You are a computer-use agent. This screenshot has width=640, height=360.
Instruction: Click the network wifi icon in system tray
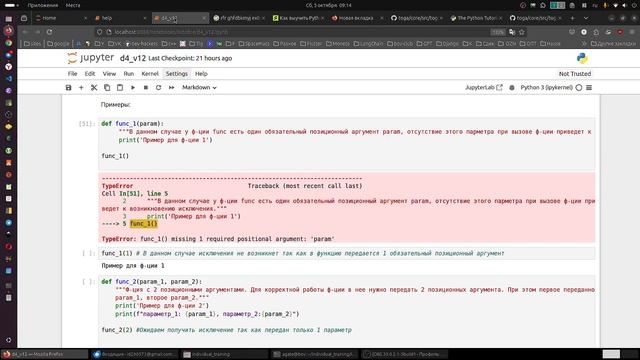point(615,5)
